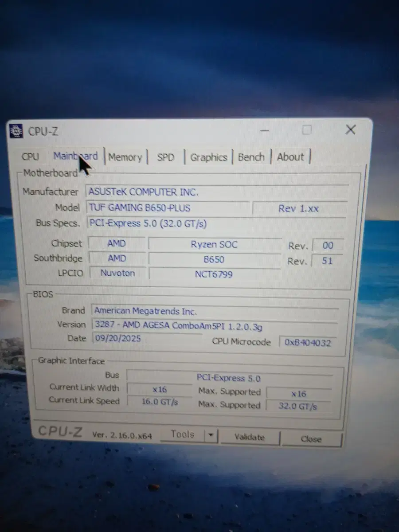Click the BIOS Version field

(215, 326)
